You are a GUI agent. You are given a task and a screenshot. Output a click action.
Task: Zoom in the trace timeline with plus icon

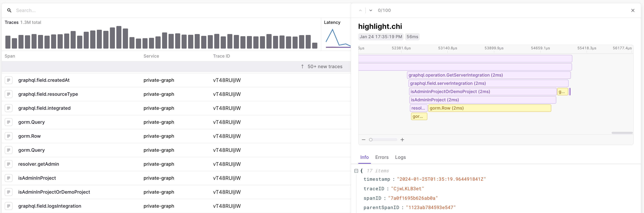[x=402, y=140]
